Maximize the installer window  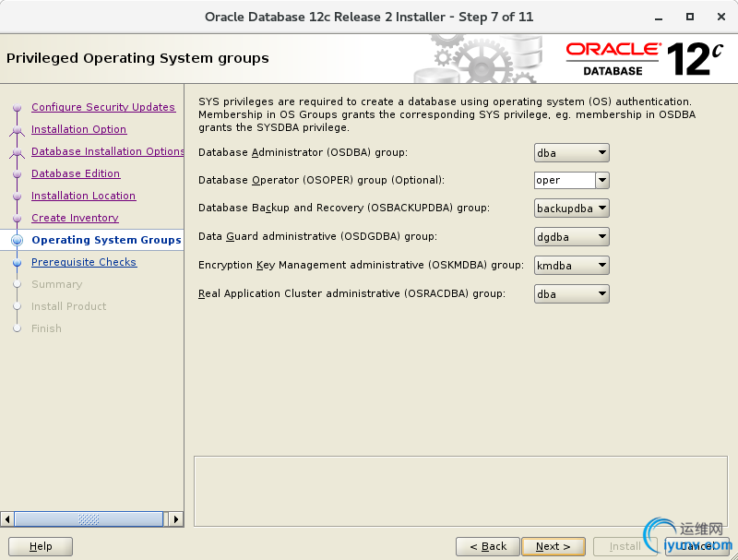click(x=689, y=17)
